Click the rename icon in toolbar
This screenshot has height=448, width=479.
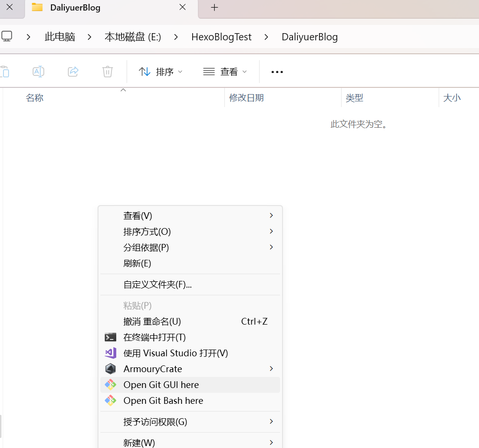coord(38,72)
